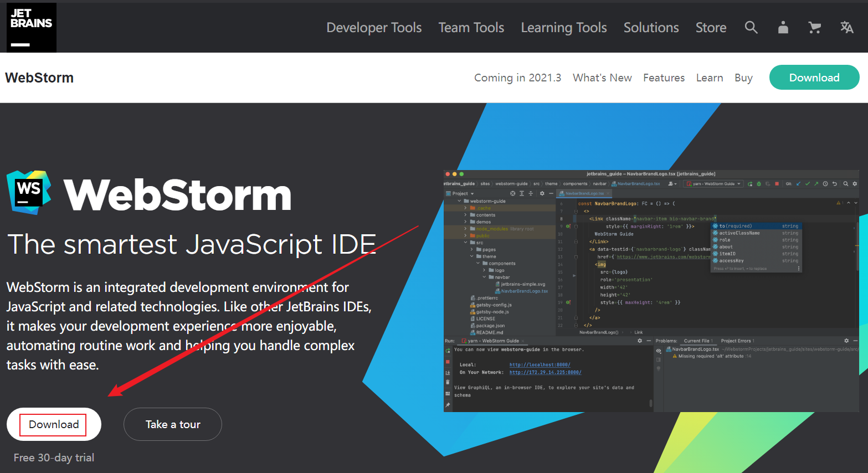Screen dimensions: 868x473
Task: Click the WebStorm product title in sub-navigation
Action: click(x=39, y=78)
